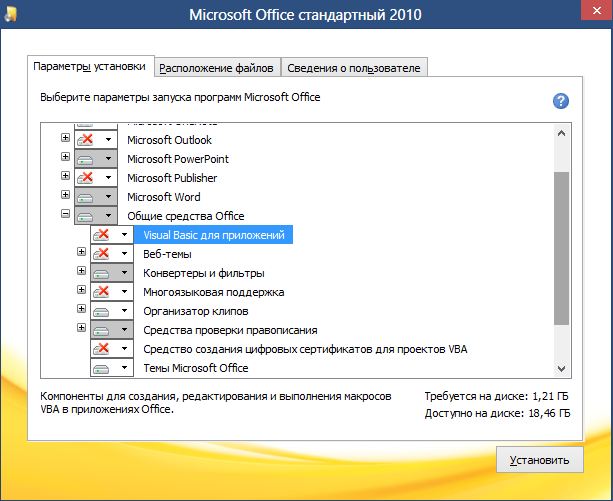This screenshot has width=613, height=501.
Task: Switch to Параметры установки tab
Action: click(90, 66)
